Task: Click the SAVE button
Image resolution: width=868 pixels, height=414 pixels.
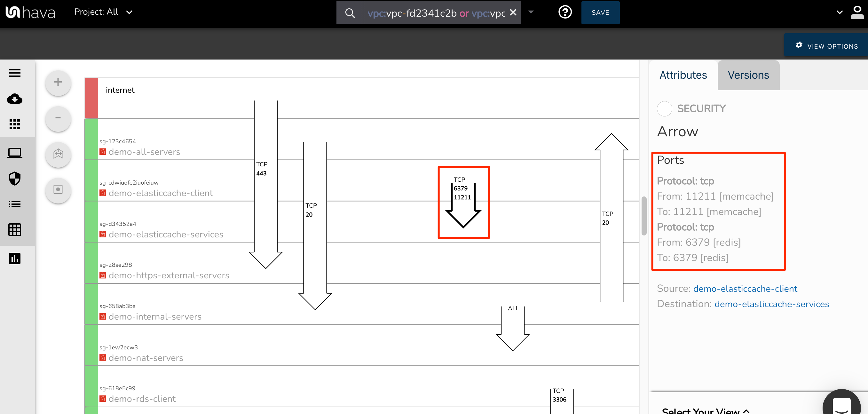Action: click(600, 12)
